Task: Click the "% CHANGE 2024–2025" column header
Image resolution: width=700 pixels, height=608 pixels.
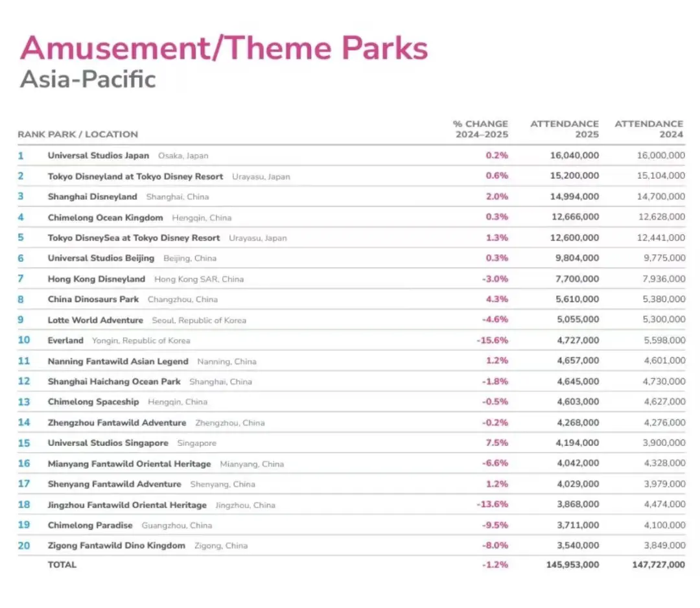Action: tap(480, 129)
